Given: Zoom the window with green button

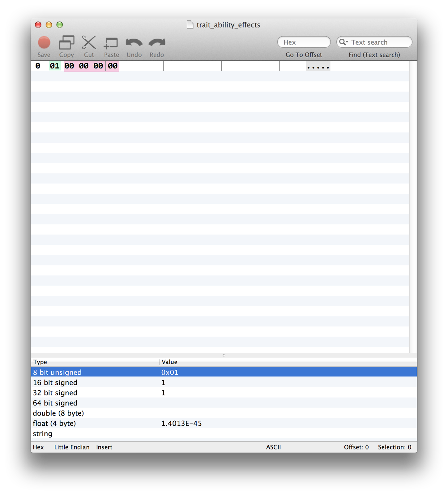Looking at the screenshot, I should coord(60,25).
